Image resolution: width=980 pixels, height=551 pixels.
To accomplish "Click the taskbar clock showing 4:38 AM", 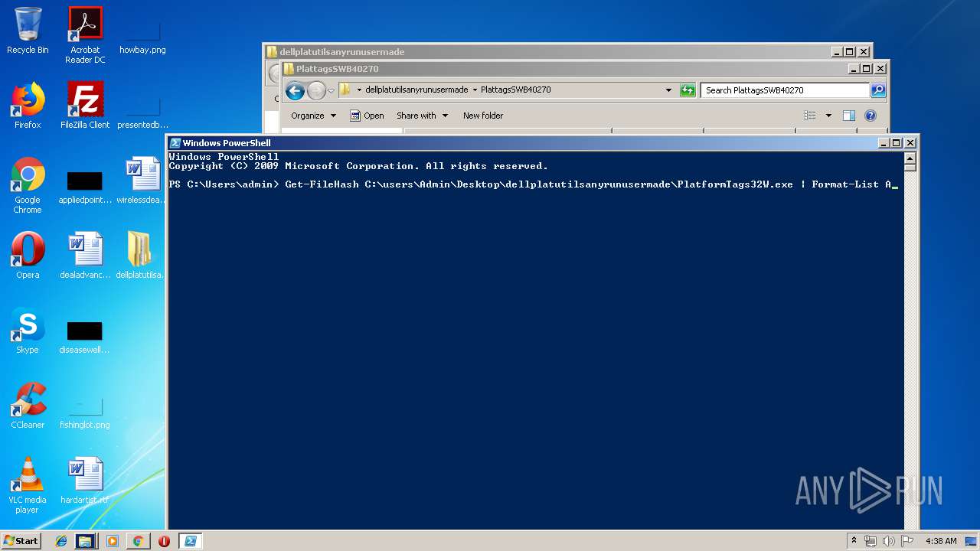I will 941,541.
